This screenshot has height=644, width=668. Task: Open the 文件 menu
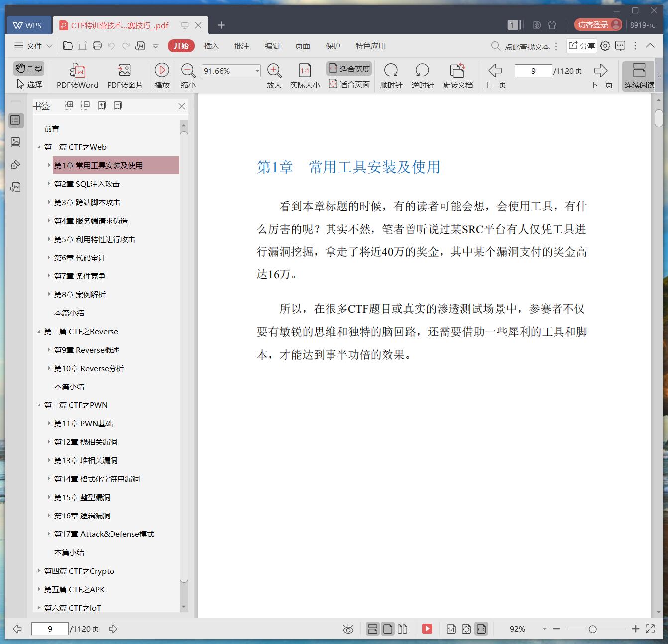[x=33, y=46]
